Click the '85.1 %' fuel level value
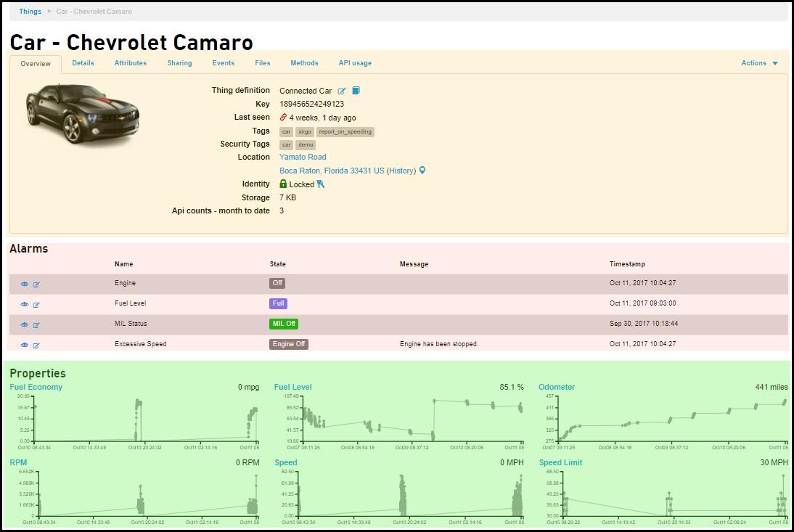 [512, 387]
